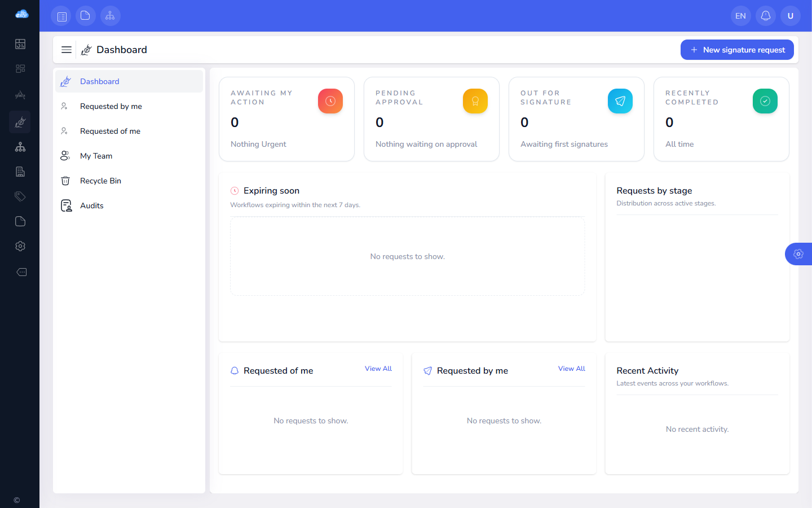Click the yellow badge icon on Pending Approval
This screenshot has height=508, width=812.
(x=475, y=101)
